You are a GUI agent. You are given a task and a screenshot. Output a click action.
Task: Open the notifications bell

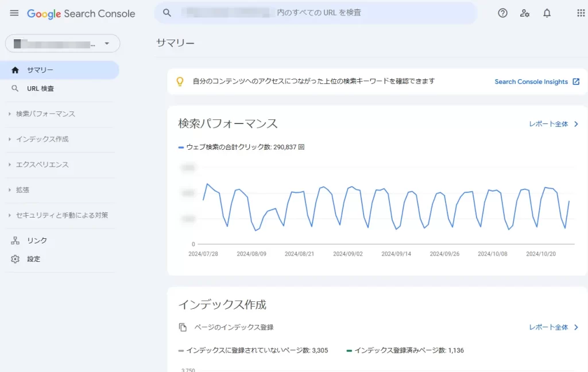(x=547, y=13)
